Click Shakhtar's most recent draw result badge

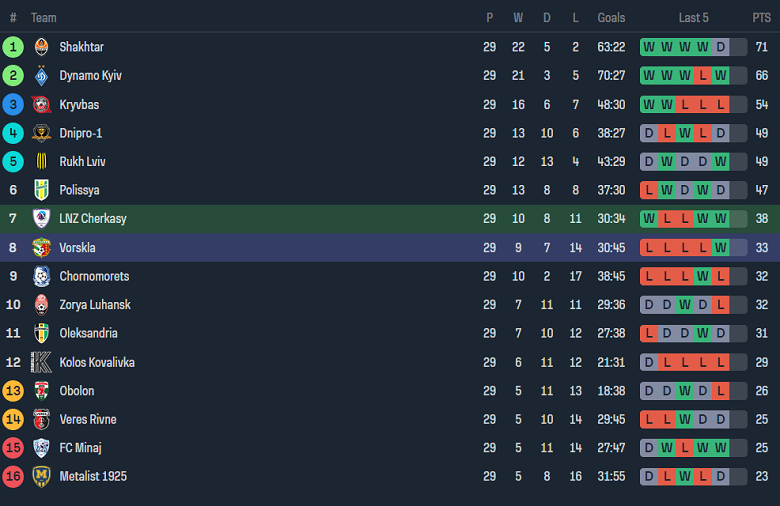tap(720, 47)
